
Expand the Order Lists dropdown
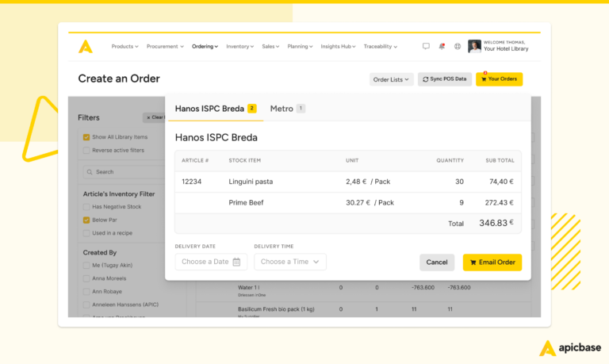point(391,79)
